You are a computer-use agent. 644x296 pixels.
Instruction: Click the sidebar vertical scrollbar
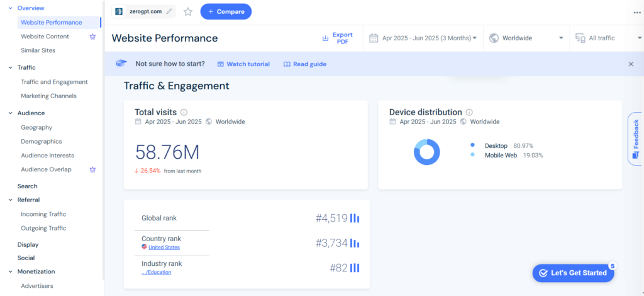click(x=103, y=140)
